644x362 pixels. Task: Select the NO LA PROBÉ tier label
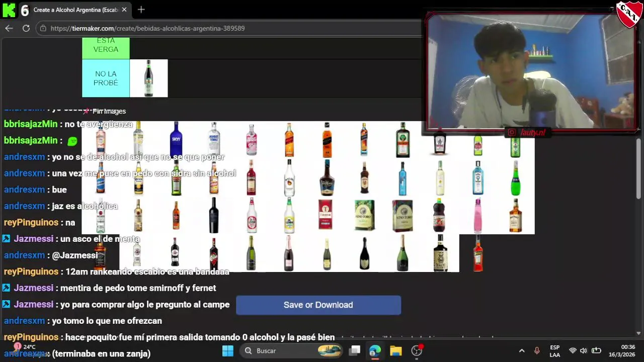click(x=106, y=78)
